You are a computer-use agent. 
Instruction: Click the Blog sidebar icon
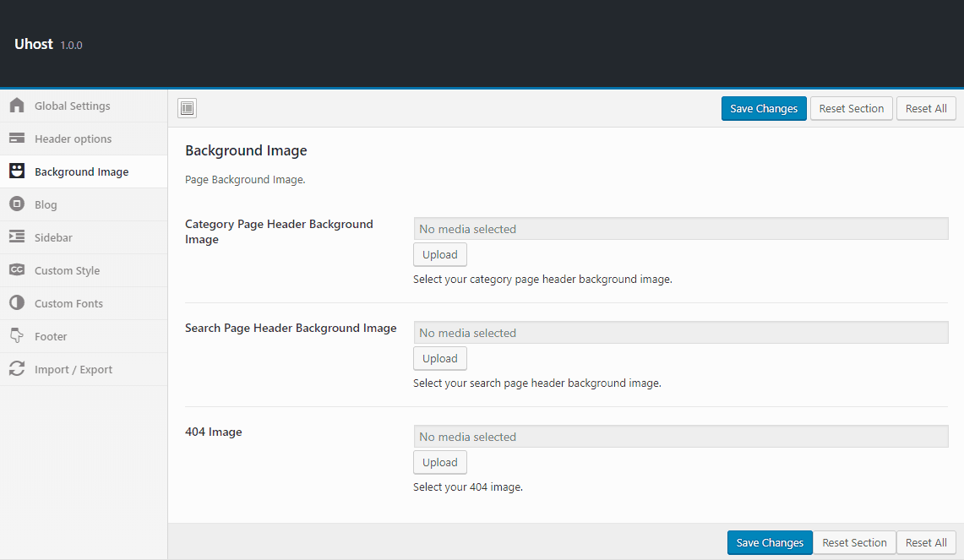17,204
